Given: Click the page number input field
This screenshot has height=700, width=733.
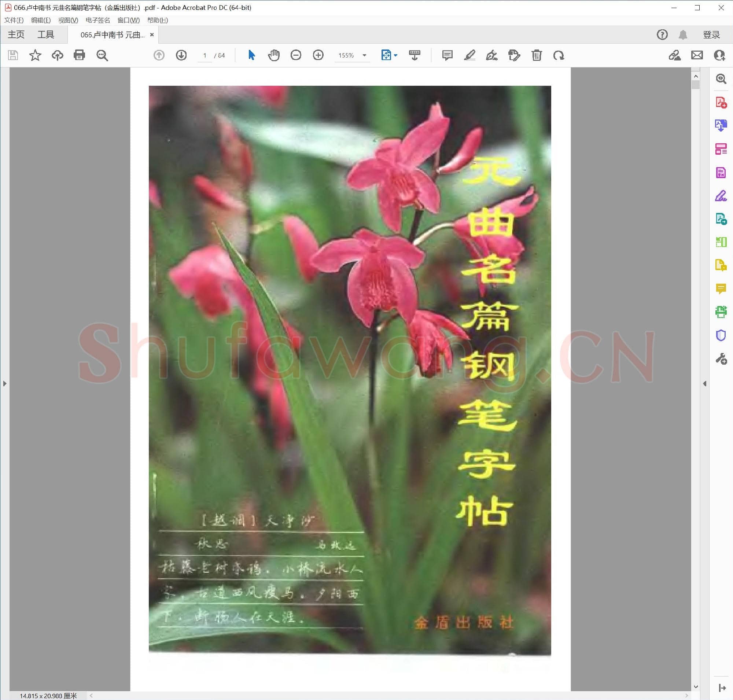Looking at the screenshot, I should pyautogui.click(x=205, y=55).
